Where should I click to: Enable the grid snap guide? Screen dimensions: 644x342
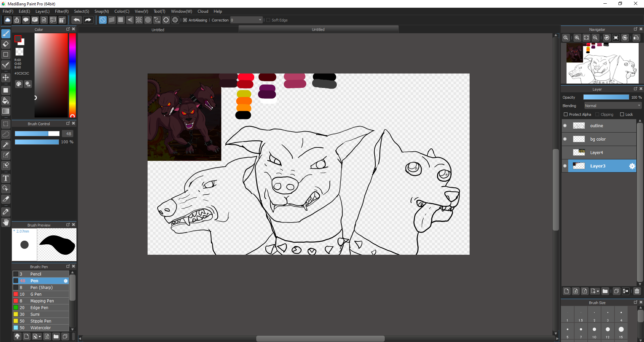[121, 20]
